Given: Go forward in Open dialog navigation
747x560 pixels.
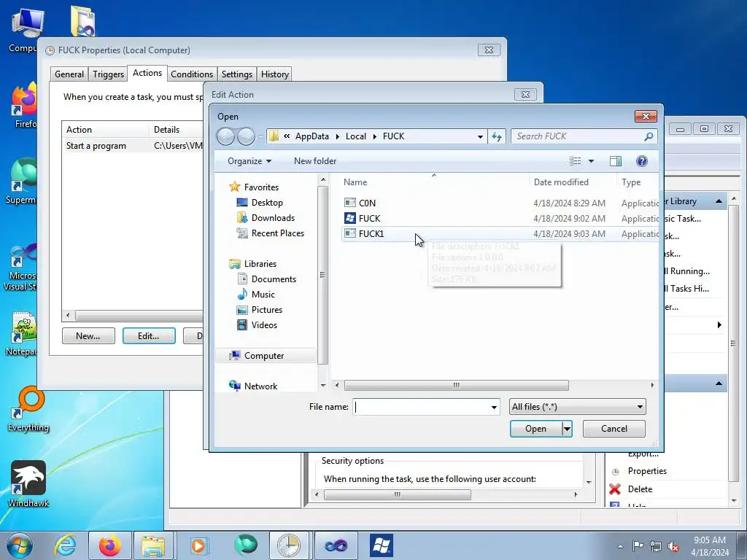Looking at the screenshot, I should coord(246,136).
